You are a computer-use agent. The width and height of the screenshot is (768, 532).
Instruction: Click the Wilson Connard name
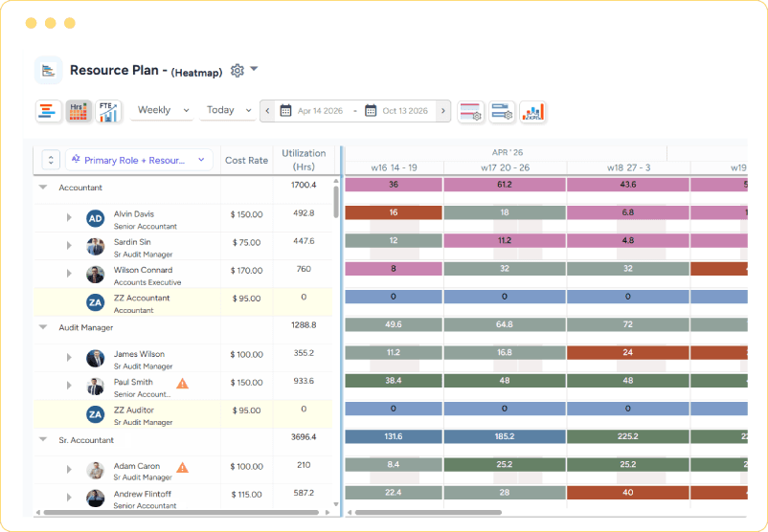point(143,270)
